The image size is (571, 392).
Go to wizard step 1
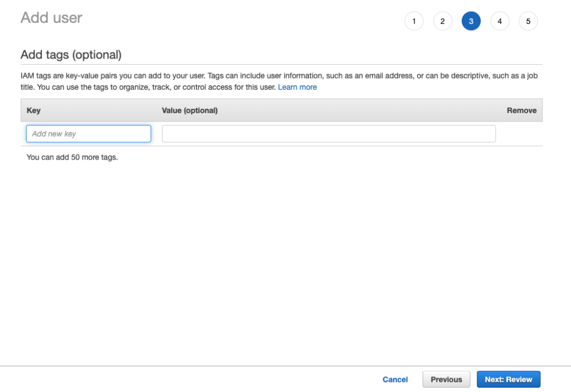pyautogui.click(x=414, y=21)
